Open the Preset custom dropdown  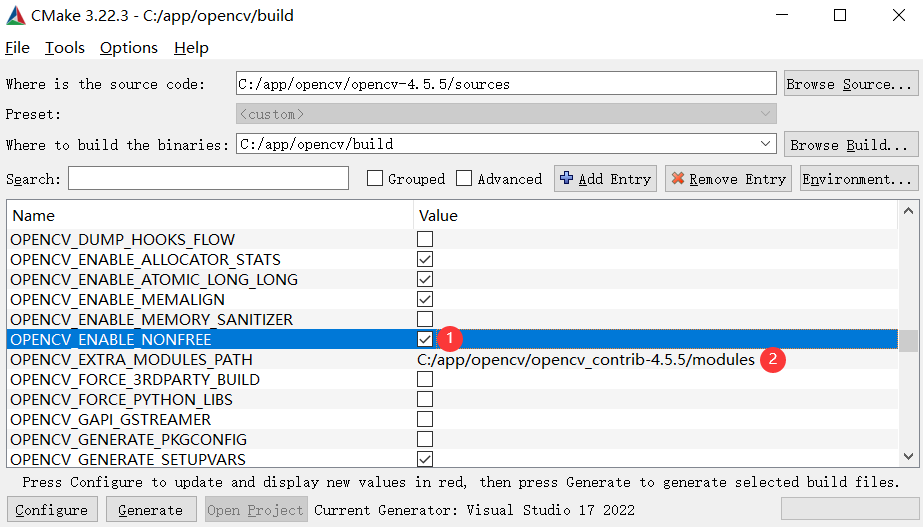506,114
